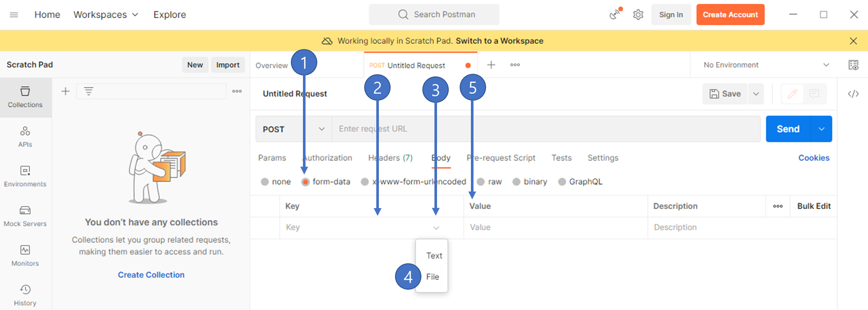Open the Cookies link
The image size is (868, 310).
(814, 158)
